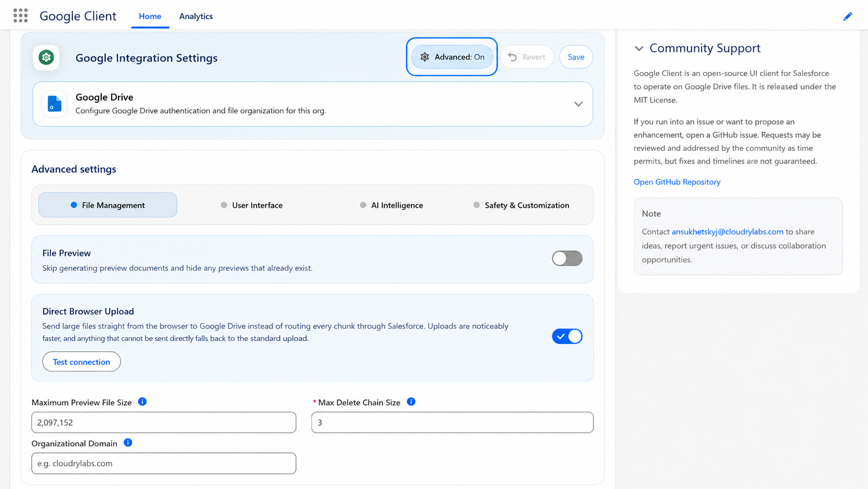Image resolution: width=868 pixels, height=489 pixels.
Task: Click the Save button
Action: tap(576, 57)
